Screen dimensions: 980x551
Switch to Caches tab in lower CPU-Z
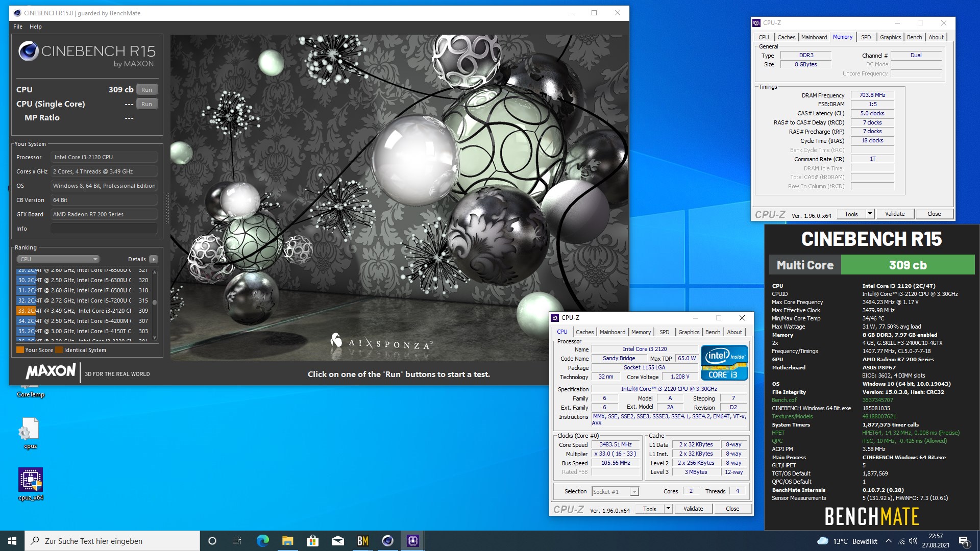coord(585,332)
